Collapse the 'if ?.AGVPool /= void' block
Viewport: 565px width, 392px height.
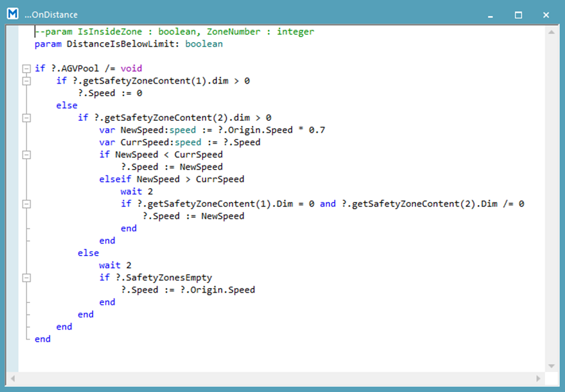26,69
